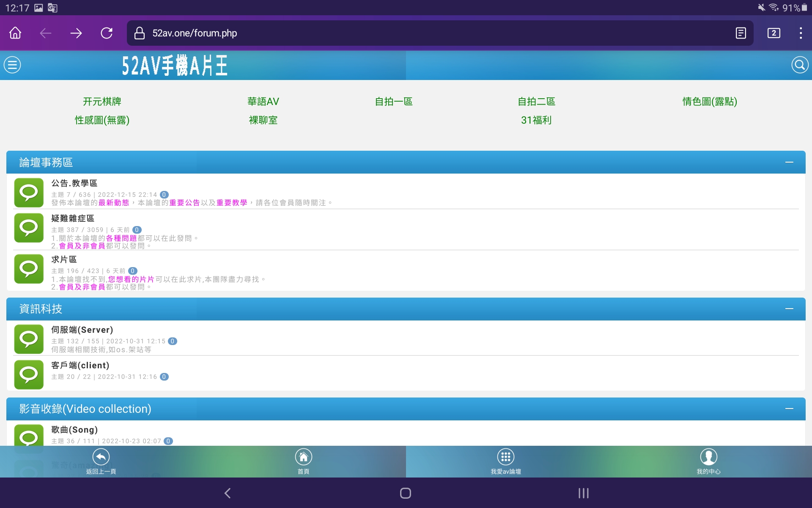The height and width of the screenshot is (508, 812).
Task: Open the 公告.教學區 forum icon
Action: pos(28,193)
